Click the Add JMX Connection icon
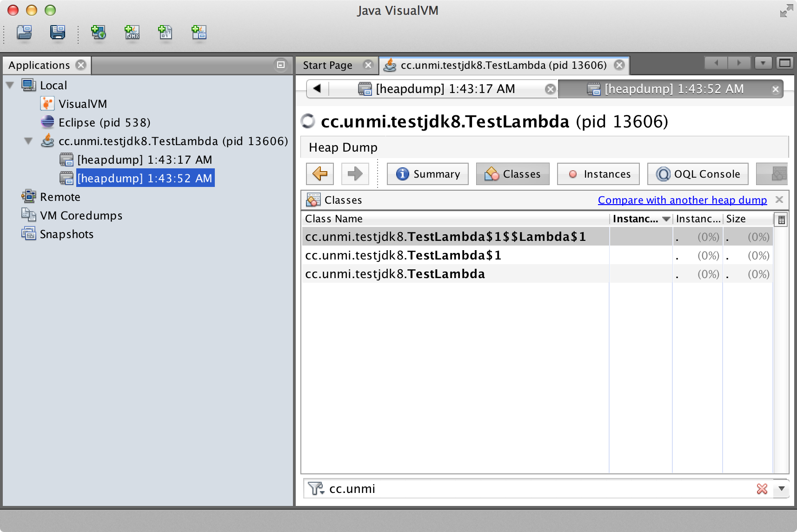 coord(132,33)
